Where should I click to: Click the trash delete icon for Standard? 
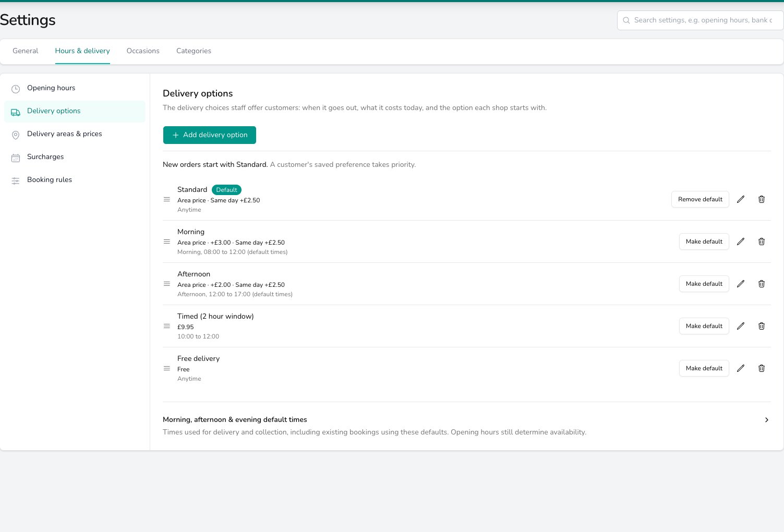762,199
